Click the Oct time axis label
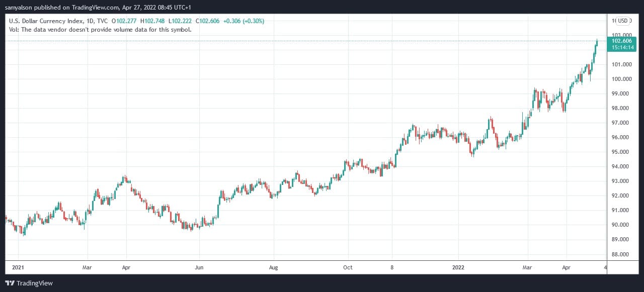 (x=348, y=268)
